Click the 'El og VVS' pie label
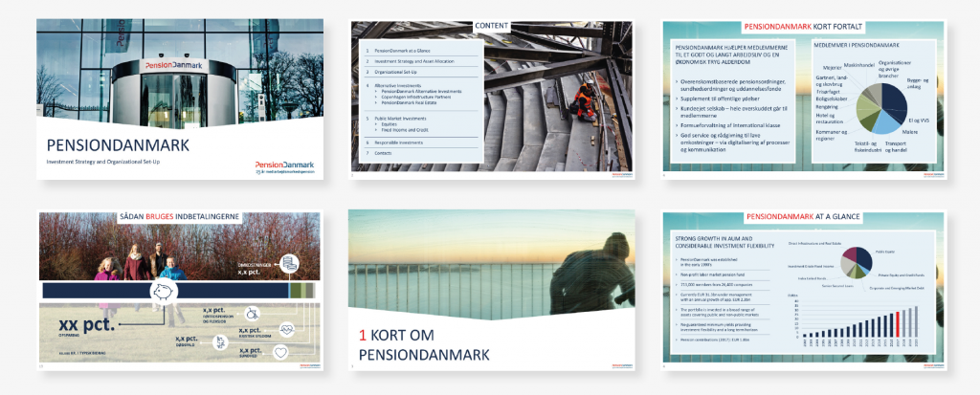The height and width of the screenshot is (395, 980). (919, 121)
